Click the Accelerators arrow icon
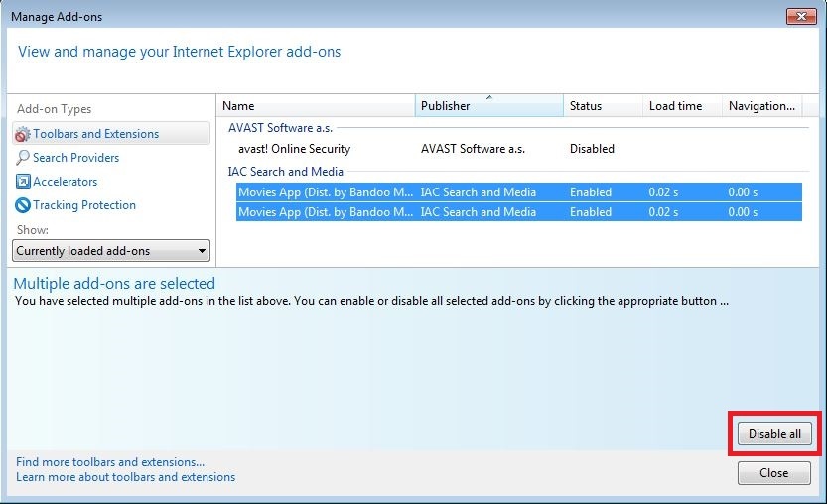 23,182
